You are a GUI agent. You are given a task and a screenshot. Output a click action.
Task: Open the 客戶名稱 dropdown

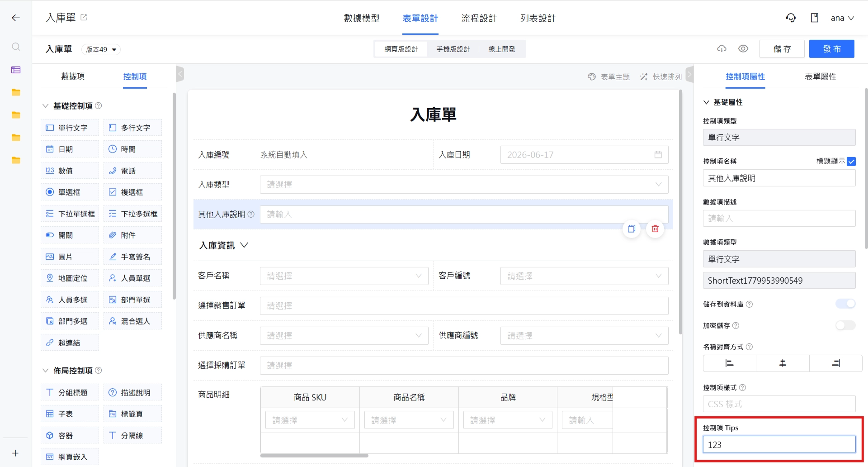tap(344, 276)
